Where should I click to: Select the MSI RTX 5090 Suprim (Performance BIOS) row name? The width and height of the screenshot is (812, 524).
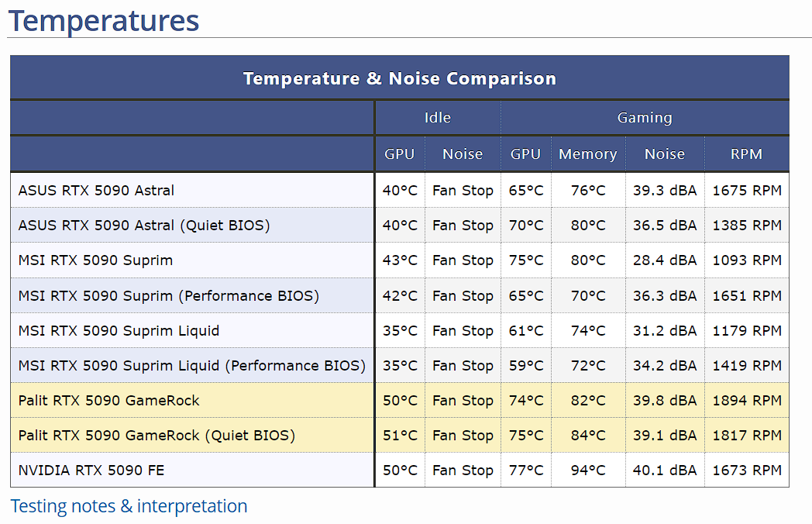pos(168,296)
